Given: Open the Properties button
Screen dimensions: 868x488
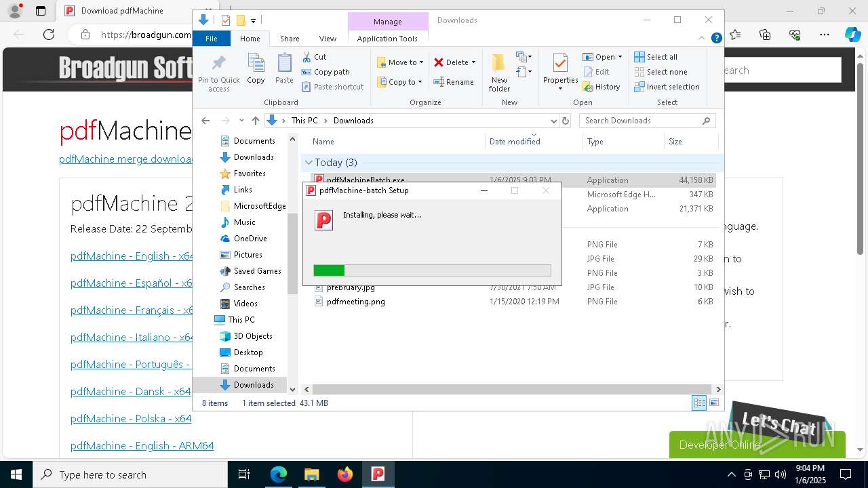Looking at the screenshot, I should pyautogui.click(x=560, y=73).
